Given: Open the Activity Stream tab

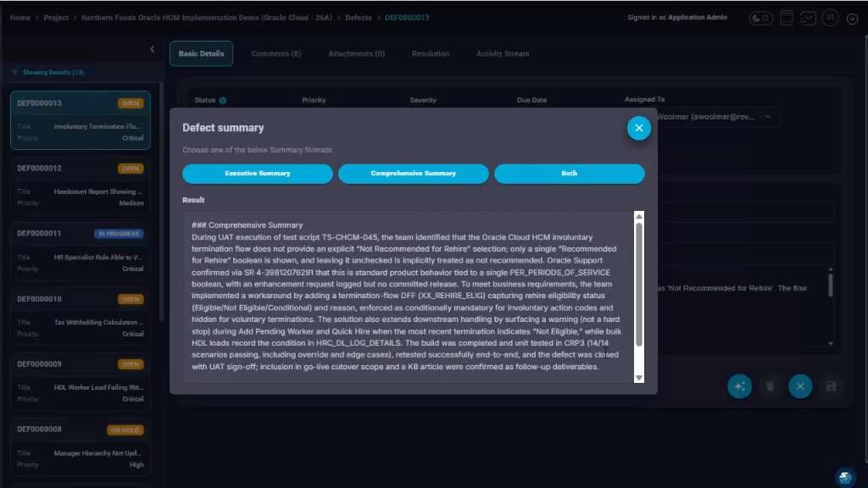Looking at the screenshot, I should (502, 53).
